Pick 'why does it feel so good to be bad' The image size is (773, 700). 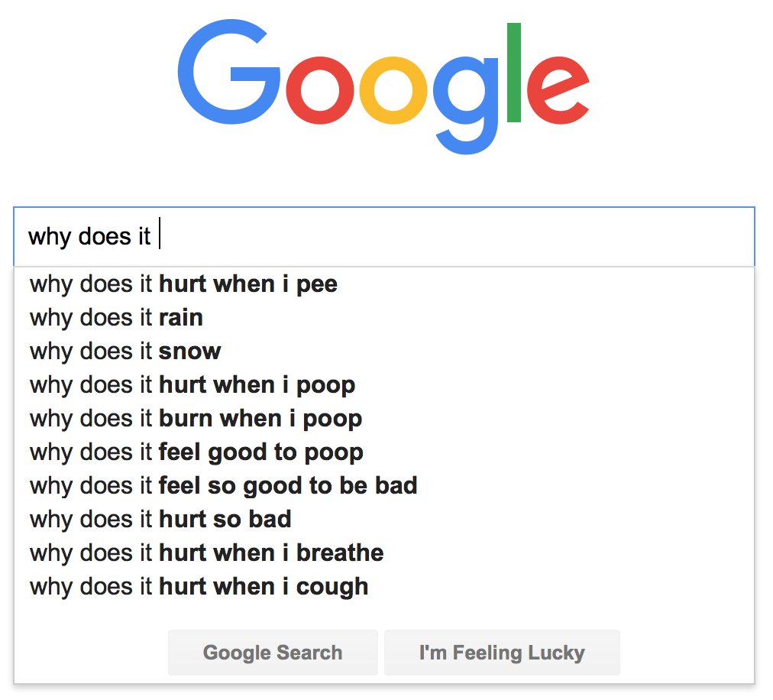pyautogui.click(x=223, y=486)
